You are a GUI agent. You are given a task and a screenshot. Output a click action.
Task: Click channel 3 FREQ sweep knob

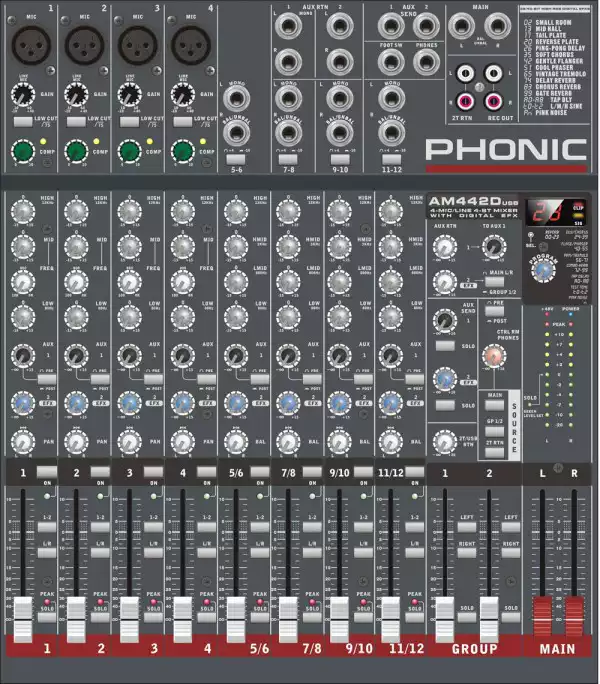point(130,282)
